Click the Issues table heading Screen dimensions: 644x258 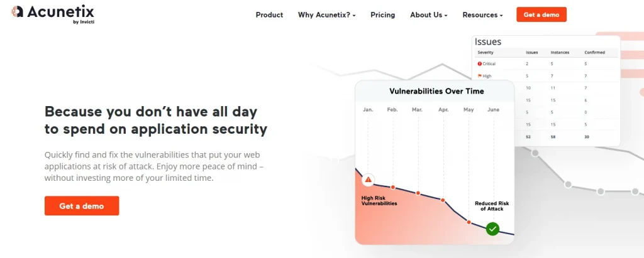tap(488, 41)
